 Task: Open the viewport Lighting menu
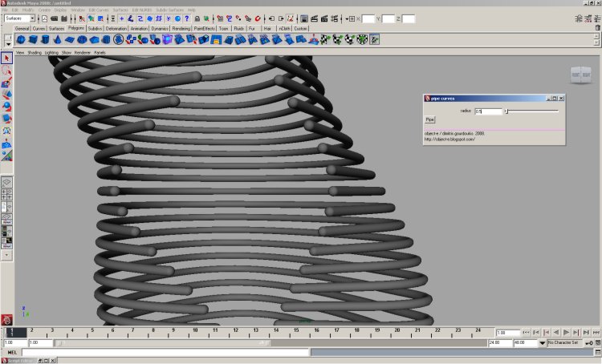pos(51,53)
